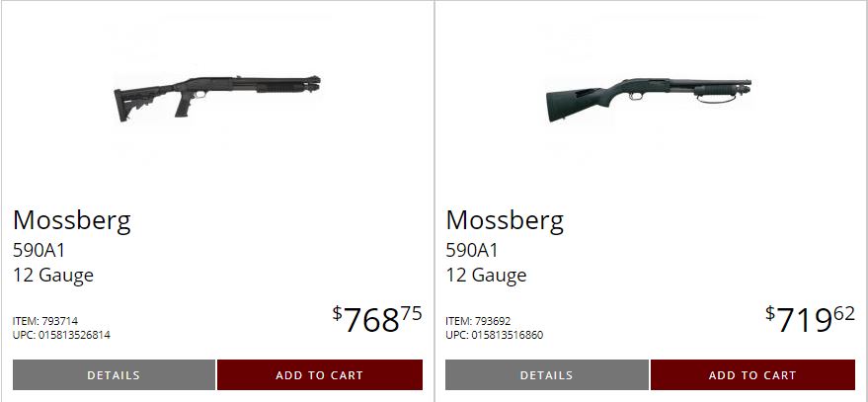Click the dollar sign of the $768.75 price

tap(337, 313)
